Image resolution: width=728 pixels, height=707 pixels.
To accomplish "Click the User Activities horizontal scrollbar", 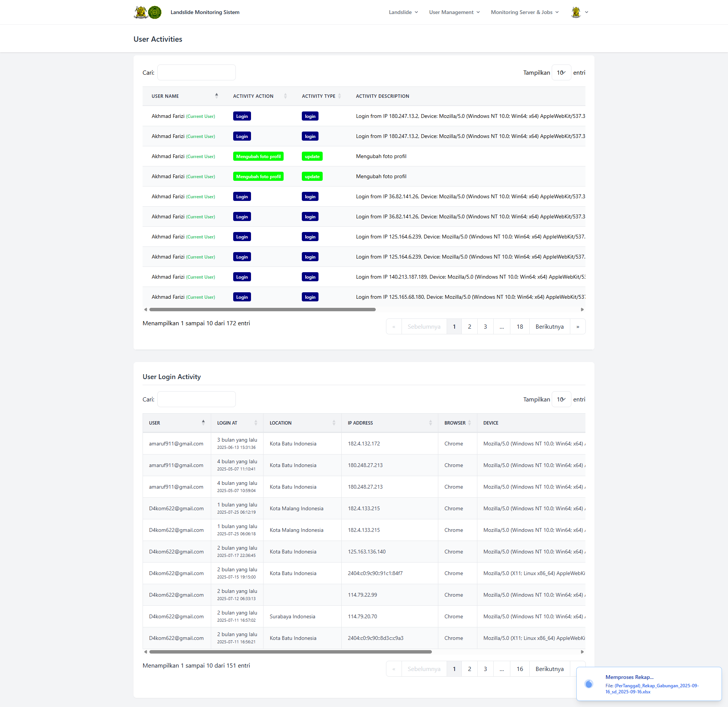I will point(262,310).
